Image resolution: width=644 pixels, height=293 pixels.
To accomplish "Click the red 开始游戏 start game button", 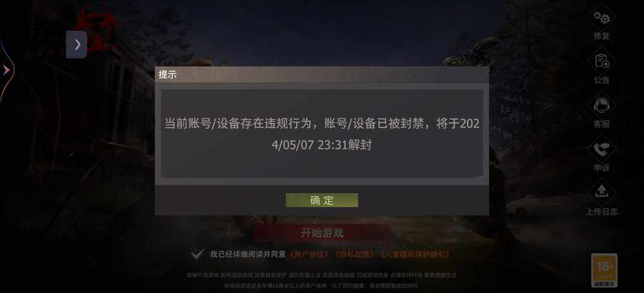I will tap(321, 232).
